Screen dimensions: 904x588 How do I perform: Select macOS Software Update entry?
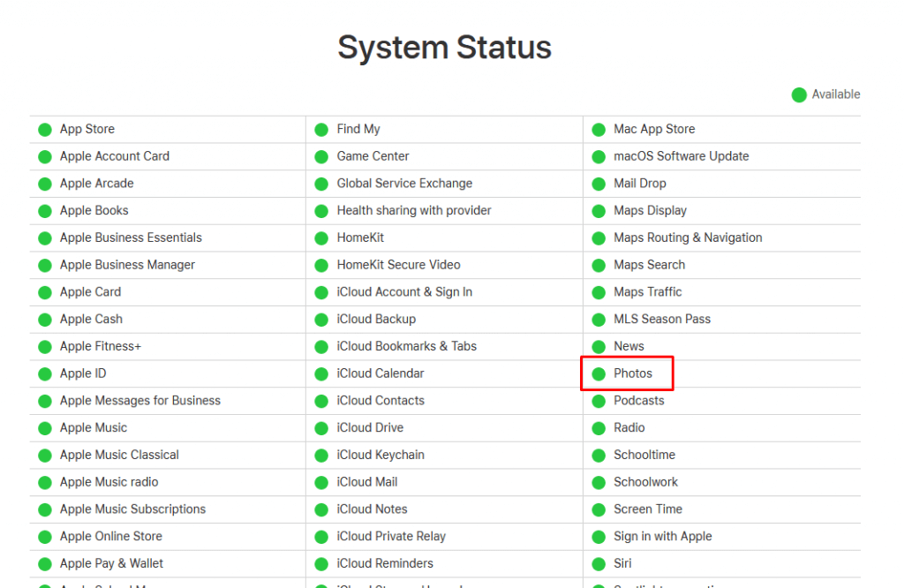pyautogui.click(x=681, y=156)
